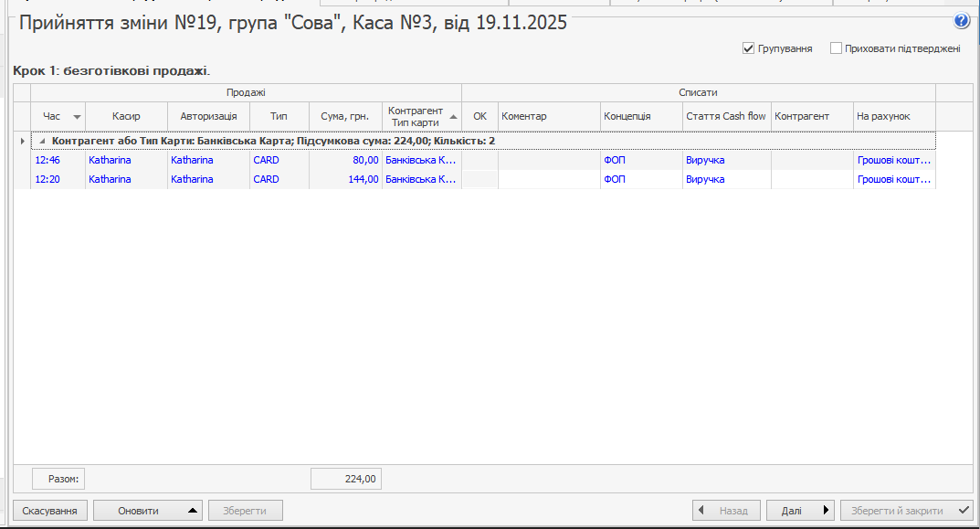This screenshot has width=980, height=529.
Task: Select На рахунок cell in 12:20 row
Action: tap(894, 179)
